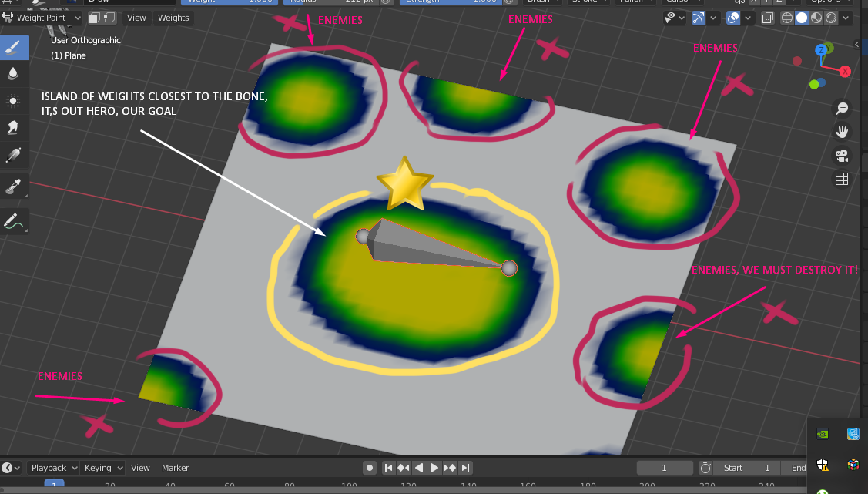
Task: Toggle the auto keying record button
Action: coord(370,468)
